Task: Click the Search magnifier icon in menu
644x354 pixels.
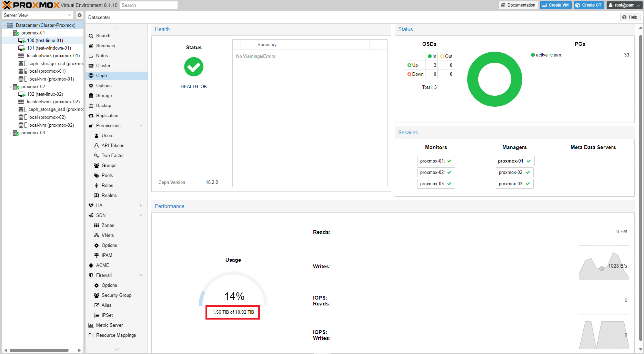Action: (91, 36)
